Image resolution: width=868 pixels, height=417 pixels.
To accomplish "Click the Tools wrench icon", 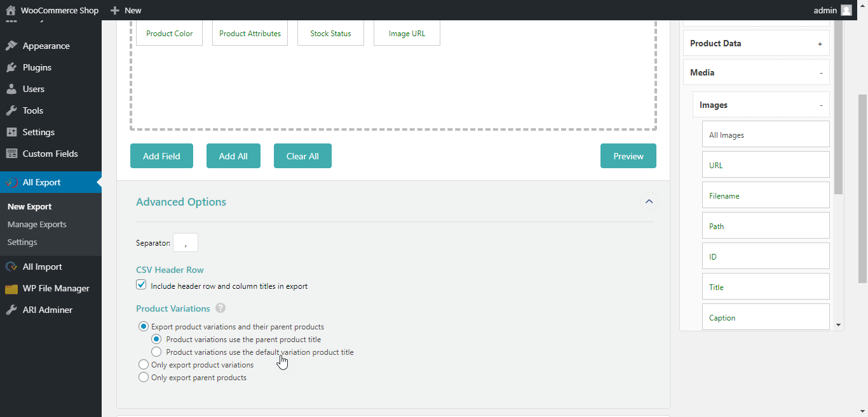I will click(x=11, y=110).
